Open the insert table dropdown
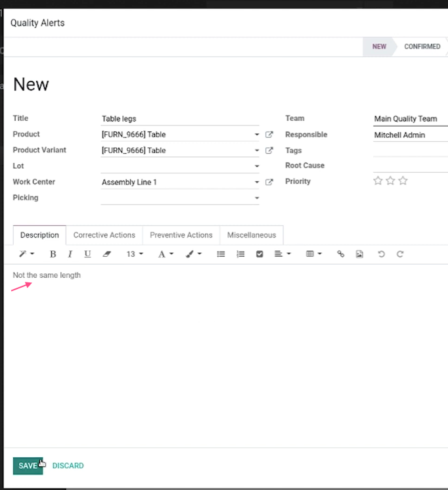Image resolution: width=448 pixels, height=490 pixels. (313, 254)
